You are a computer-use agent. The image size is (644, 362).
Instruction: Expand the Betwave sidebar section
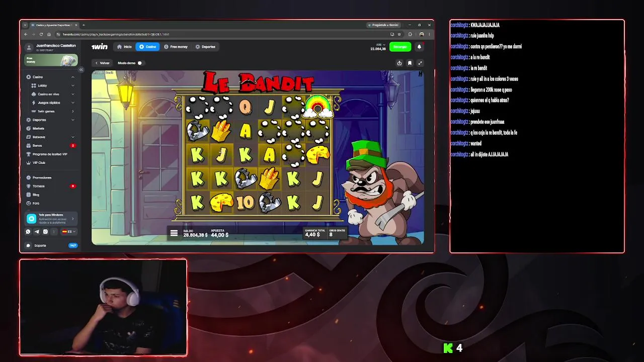tap(73, 137)
